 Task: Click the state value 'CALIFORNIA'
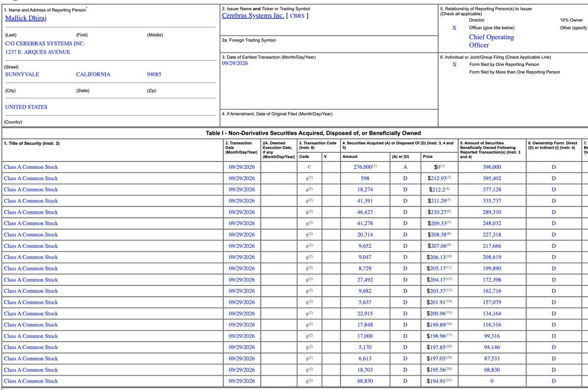coord(93,75)
